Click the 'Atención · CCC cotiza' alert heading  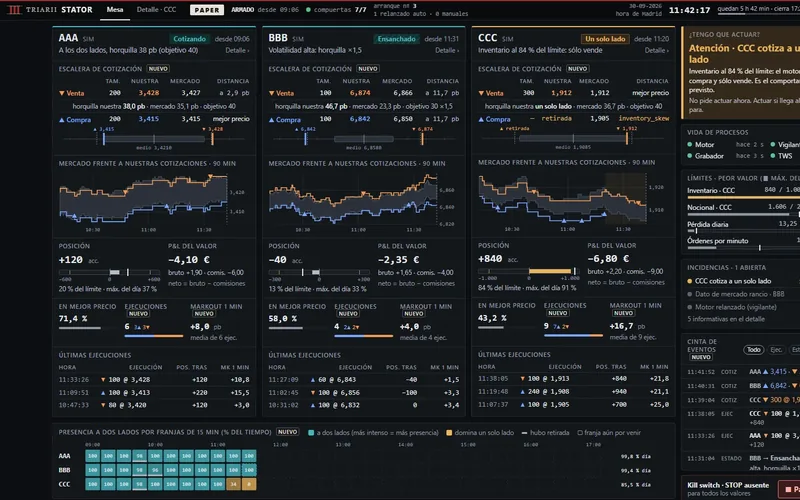744,54
